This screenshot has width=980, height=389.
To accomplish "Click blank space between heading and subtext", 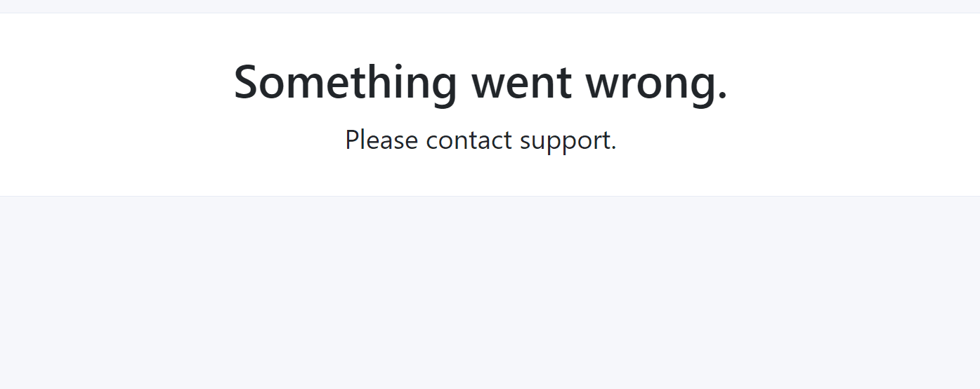I will click(481, 118).
